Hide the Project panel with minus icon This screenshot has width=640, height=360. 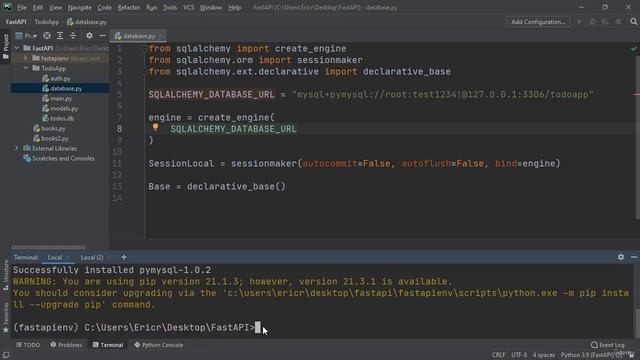(102, 36)
